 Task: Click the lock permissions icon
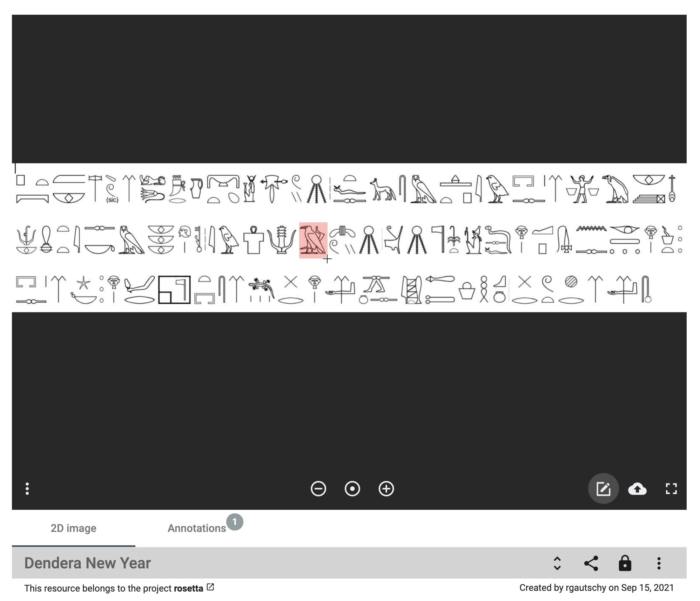(x=625, y=563)
